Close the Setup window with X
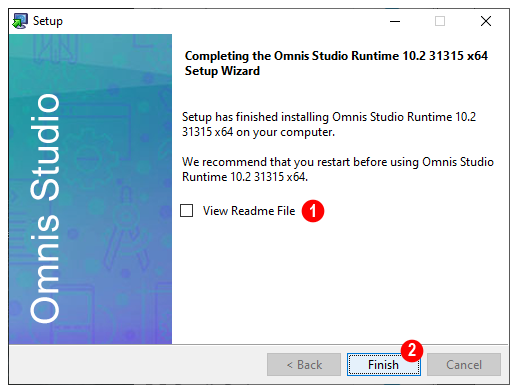The width and height of the screenshot is (517, 392). (x=486, y=21)
